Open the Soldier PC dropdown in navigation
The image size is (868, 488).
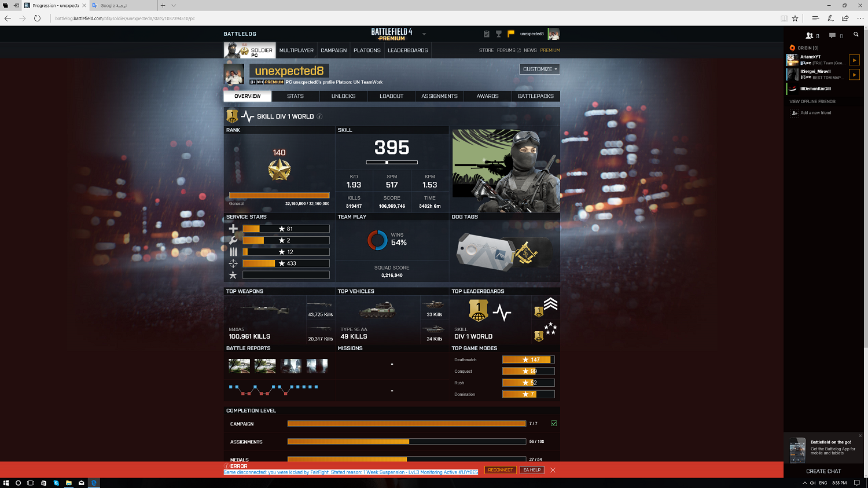point(250,50)
